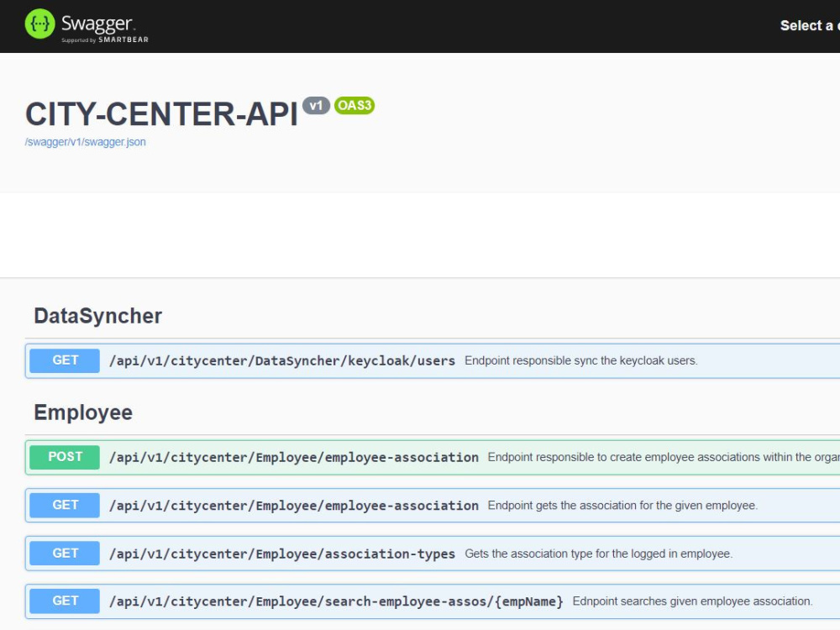Expand GET Employee/association-types endpoint

(x=281, y=554)
